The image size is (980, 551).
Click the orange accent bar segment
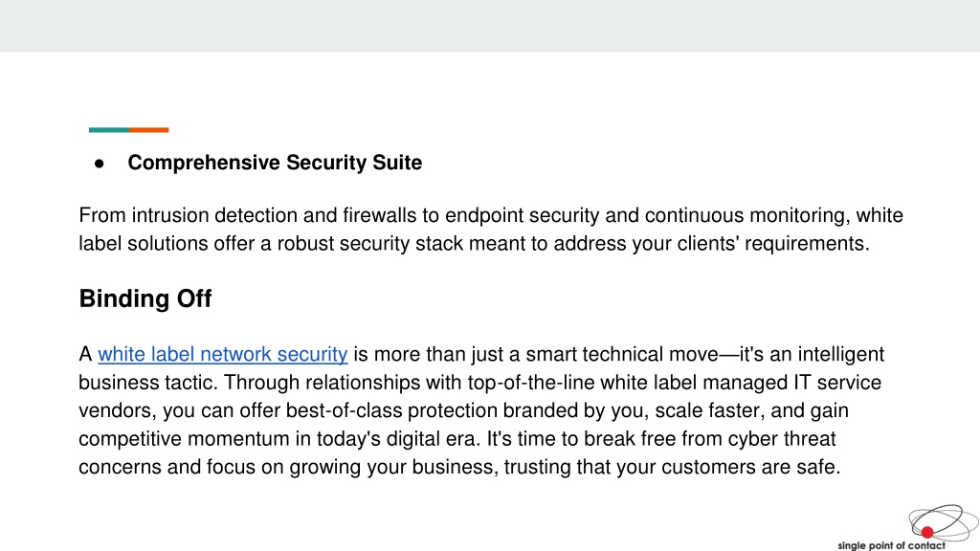(148, 130)
